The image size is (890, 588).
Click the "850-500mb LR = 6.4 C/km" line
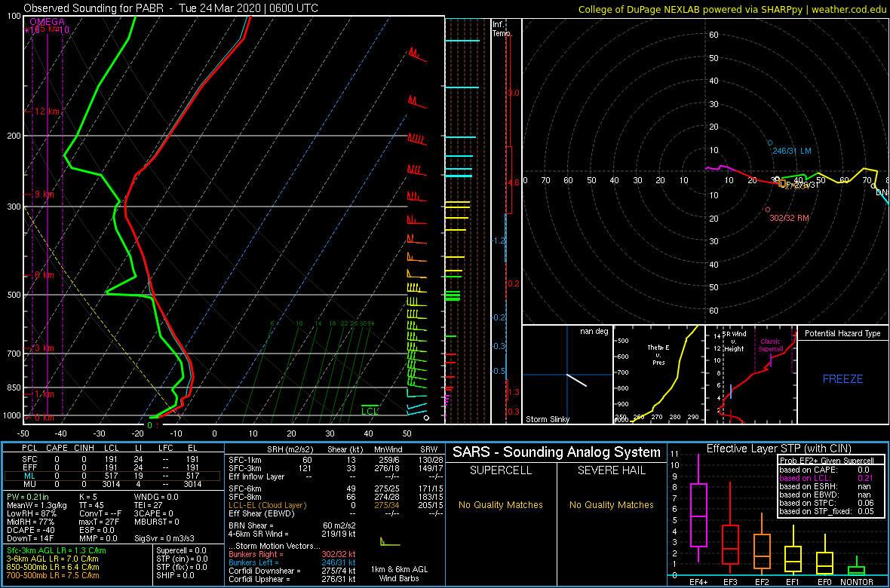pos(53,567)
